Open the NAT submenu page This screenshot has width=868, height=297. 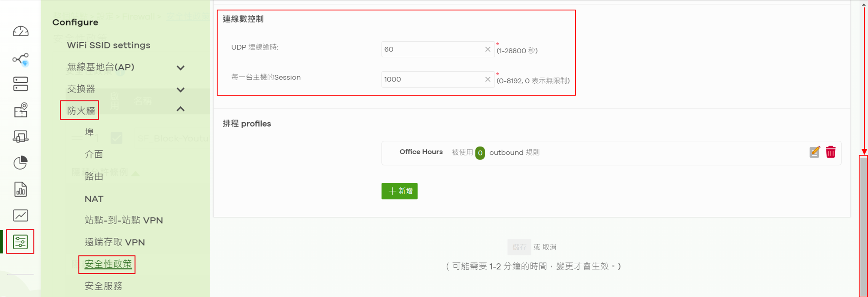pyautogui.click(x=94, y=199)
